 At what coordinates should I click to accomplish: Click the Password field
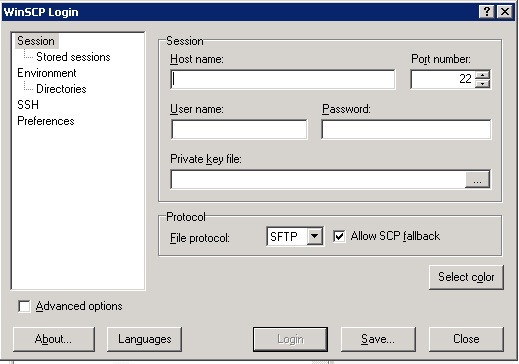(x=406, y=129)
